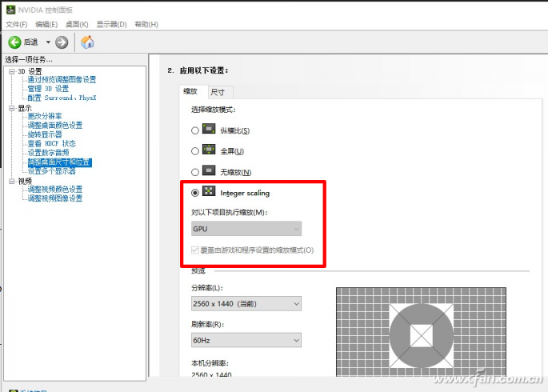The image size is (548, 392).
Task: Click the Integer scaling mode icon
Action: pos(209,191)
